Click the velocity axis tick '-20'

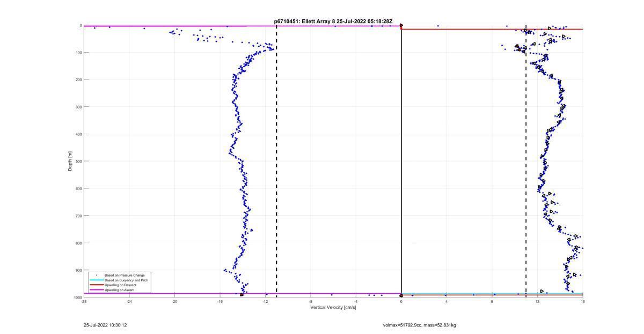click(x=174, y=302)
